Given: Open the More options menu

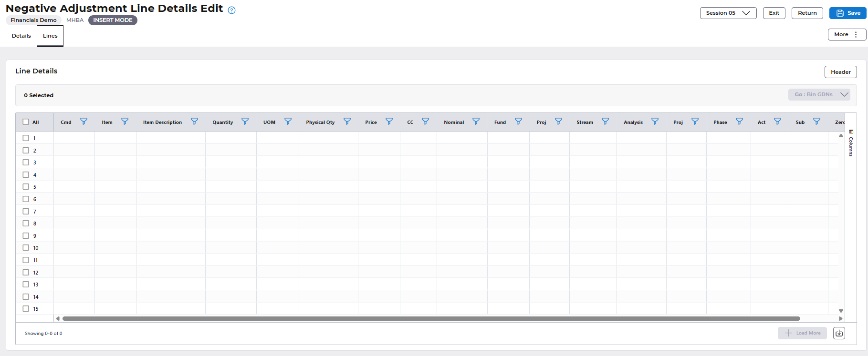Looking at the screenshot, I should (x=847, y=34).
